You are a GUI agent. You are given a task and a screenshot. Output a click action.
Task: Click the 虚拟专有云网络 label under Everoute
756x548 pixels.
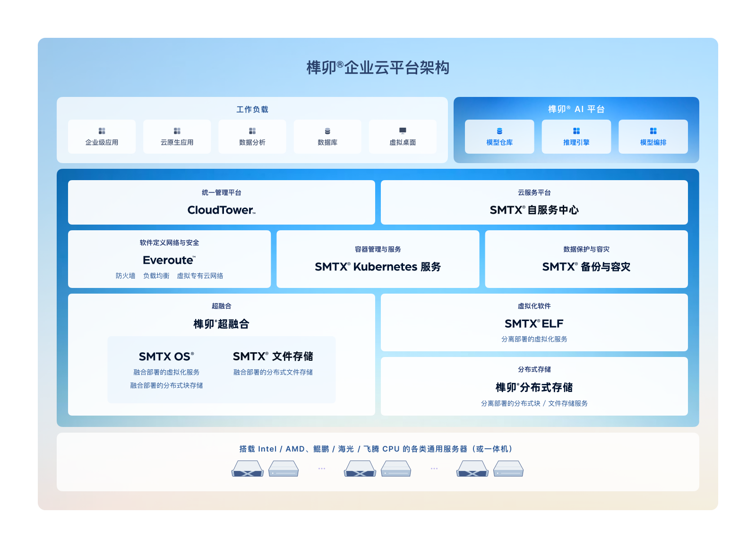point(200,276)
